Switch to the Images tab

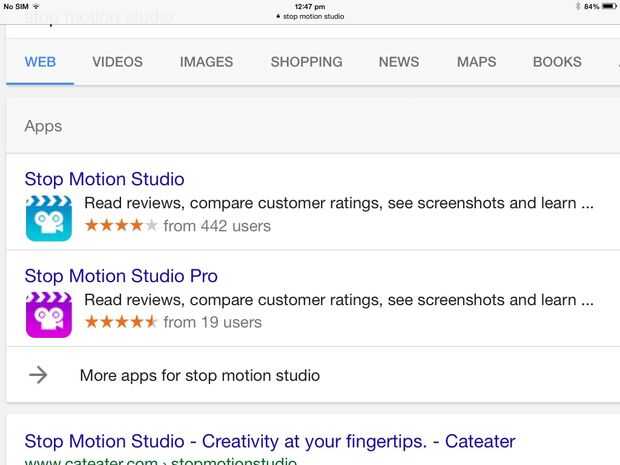click(x=206, y=62)
